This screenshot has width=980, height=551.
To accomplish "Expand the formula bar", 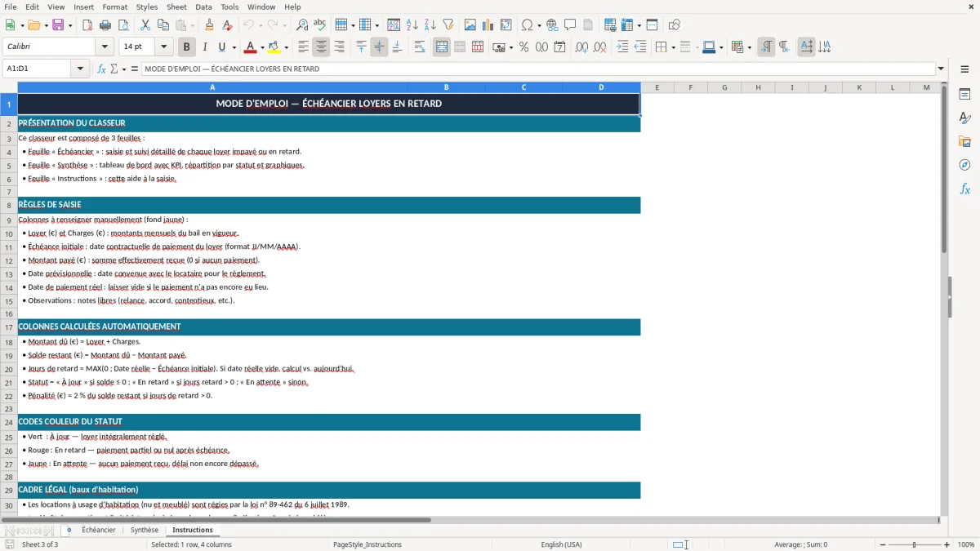I will [x=941, y=69].
